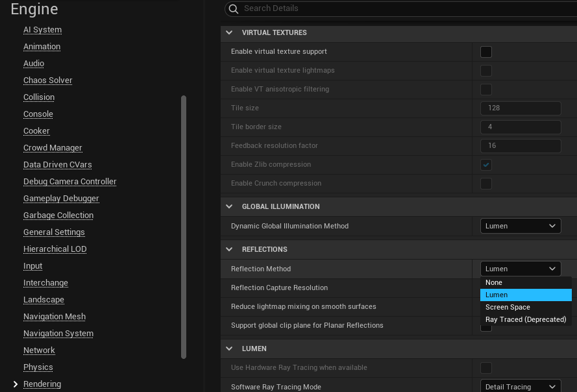Collapse the Global Illumination section arrow

pos(228,206)
